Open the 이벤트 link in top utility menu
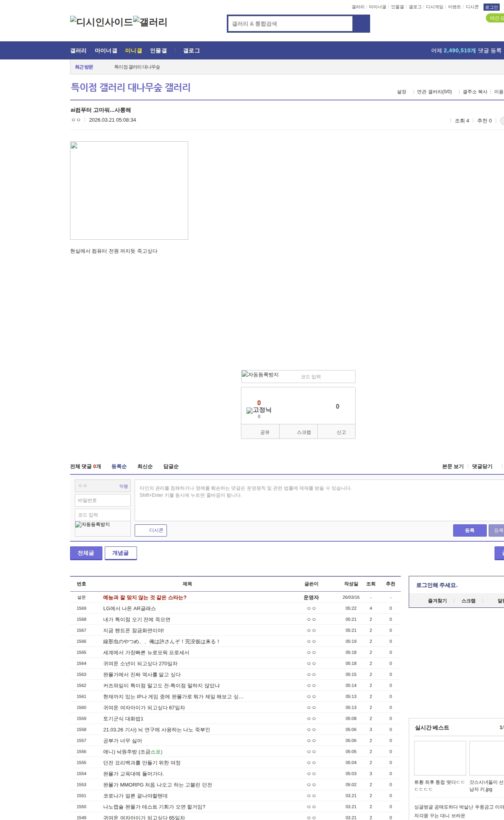 [454, 7]
